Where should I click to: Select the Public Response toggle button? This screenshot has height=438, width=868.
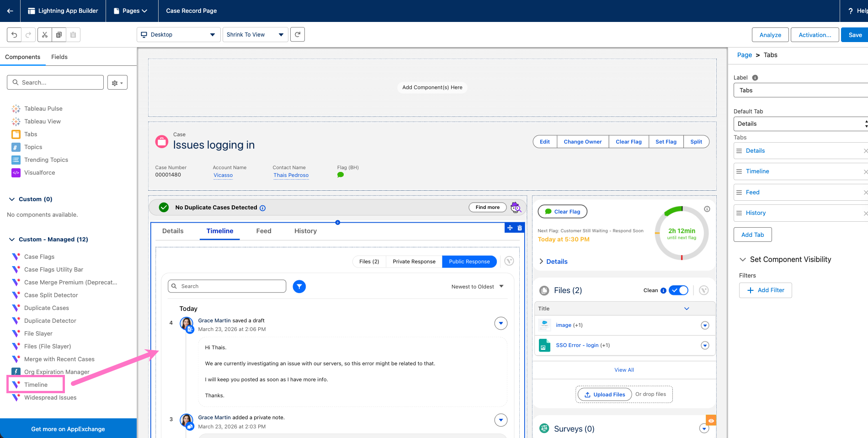tap(469, 262)
